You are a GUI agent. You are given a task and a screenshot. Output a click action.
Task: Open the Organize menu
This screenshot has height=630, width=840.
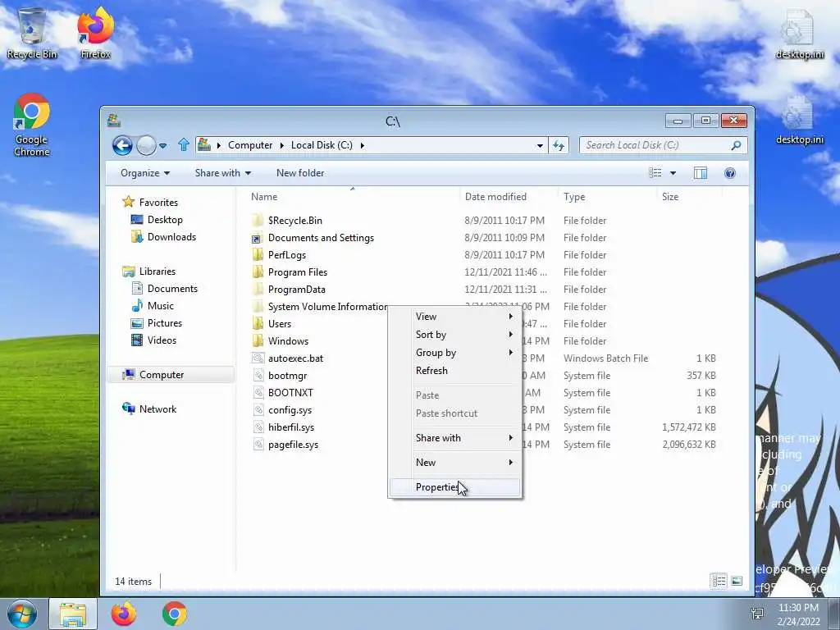145,173
